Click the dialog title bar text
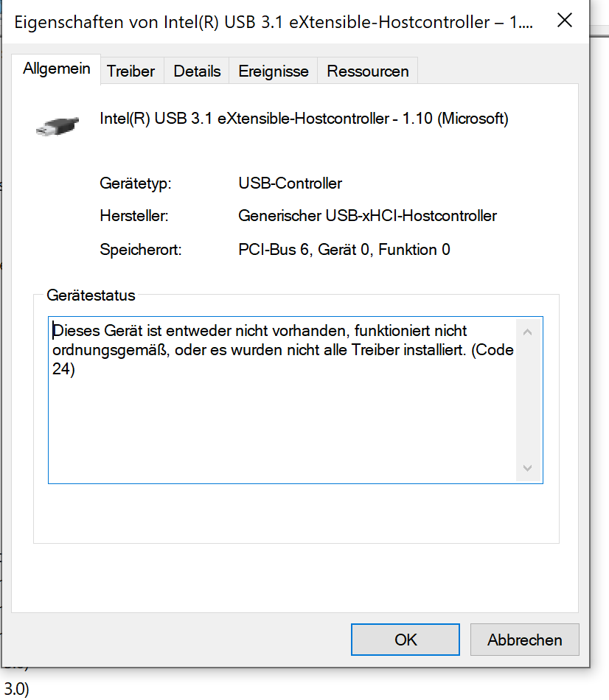 click(274, 22)
